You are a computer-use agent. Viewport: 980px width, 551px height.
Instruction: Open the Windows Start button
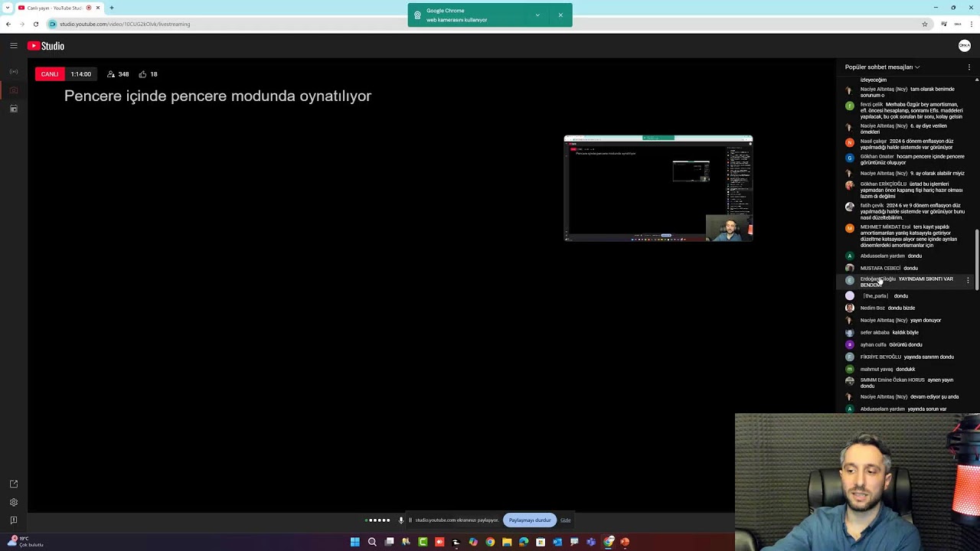(354, 542)
